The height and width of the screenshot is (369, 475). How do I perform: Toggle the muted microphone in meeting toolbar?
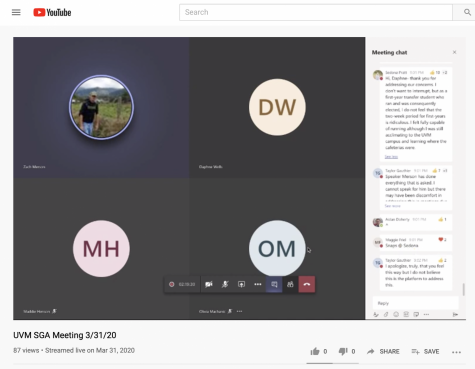click(x=225, y=284)
